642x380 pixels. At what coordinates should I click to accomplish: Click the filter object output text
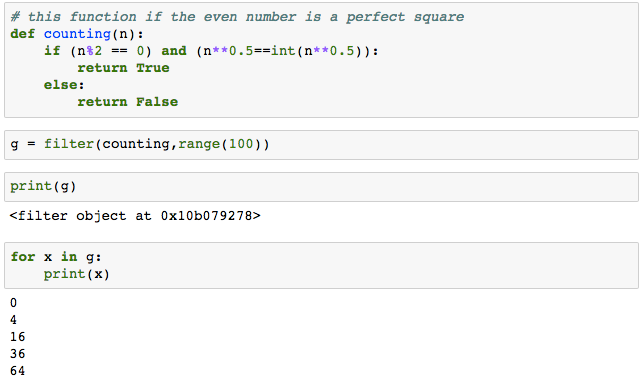[135, 215]
